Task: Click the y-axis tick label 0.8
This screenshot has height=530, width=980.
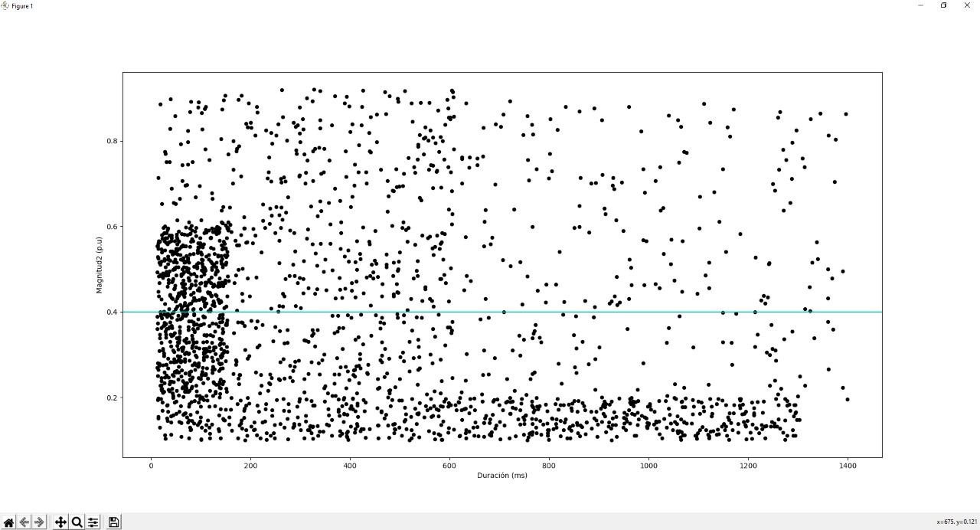Action: (112, 141)
